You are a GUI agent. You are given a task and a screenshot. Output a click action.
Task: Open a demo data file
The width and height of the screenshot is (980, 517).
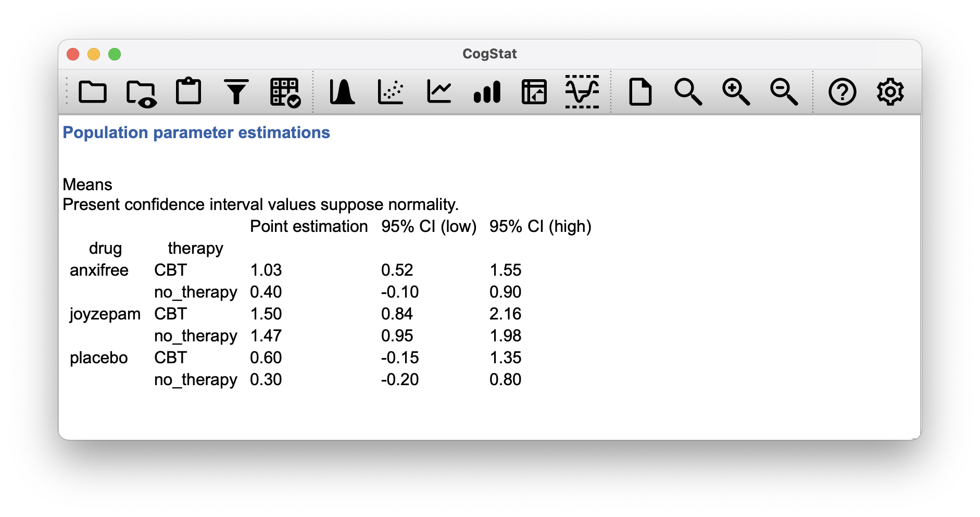click(x=141, y=91)
